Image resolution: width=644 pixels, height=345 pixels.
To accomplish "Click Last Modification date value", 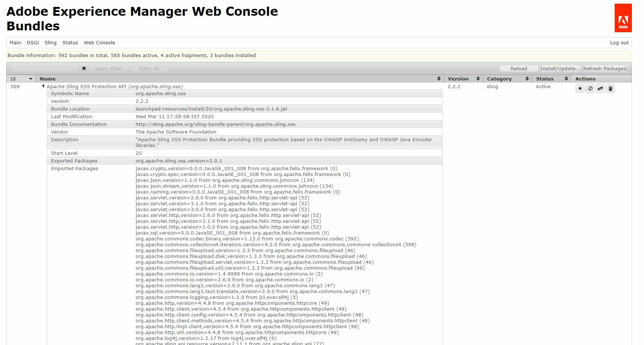I will coord(175,117).
